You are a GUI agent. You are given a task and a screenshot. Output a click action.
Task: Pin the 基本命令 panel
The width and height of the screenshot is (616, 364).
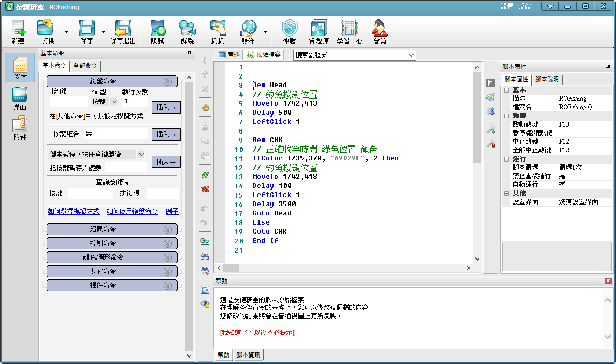[189, 53]
